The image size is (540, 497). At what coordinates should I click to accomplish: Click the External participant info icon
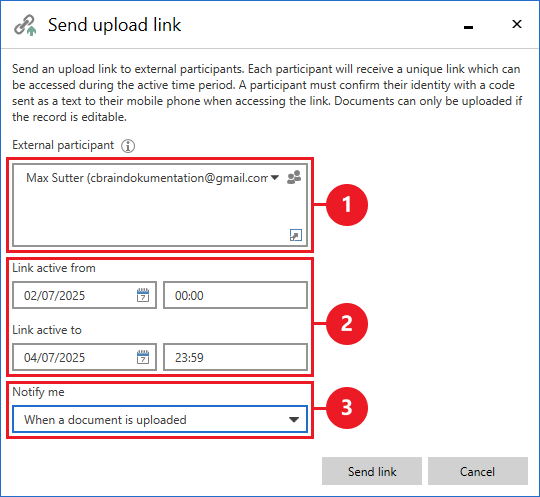pyautogui.click(x=128, y=146)
